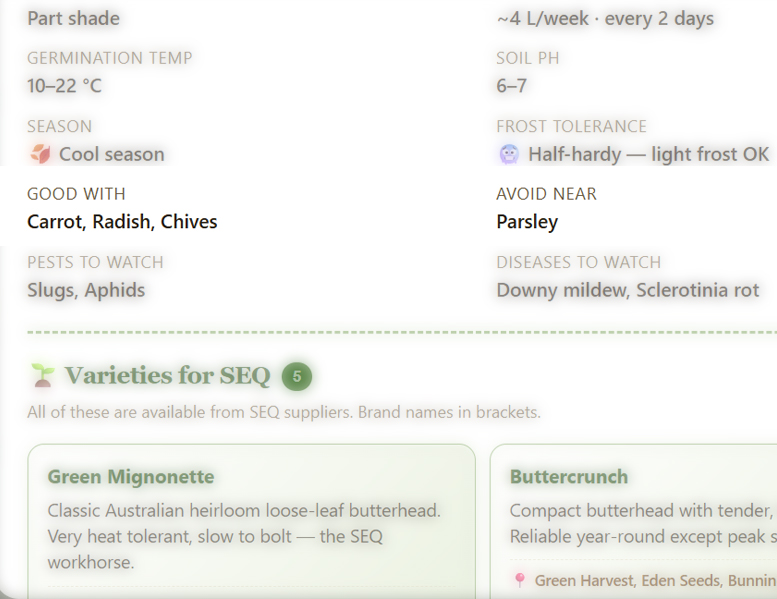Click the Cool season label
Viewport: 777px width, 599px height.
[111, 154]
